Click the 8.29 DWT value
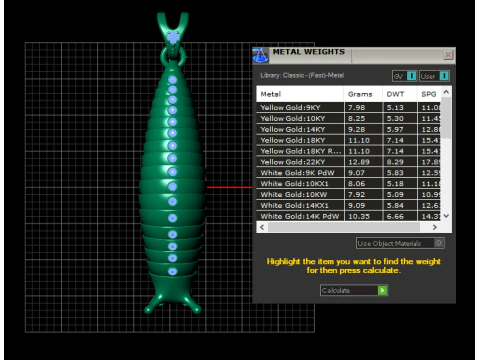Viewport: 480px width, 360px height. [x=395, y=162]
